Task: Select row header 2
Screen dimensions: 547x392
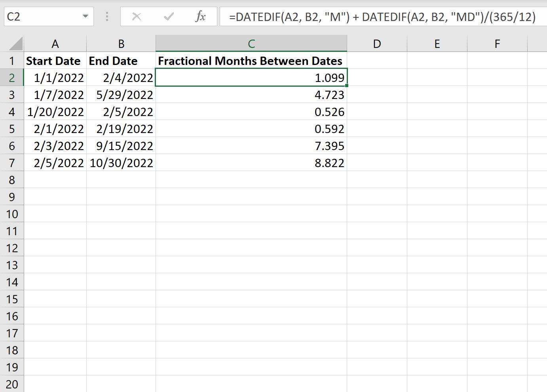Action: tap(12, 78)
